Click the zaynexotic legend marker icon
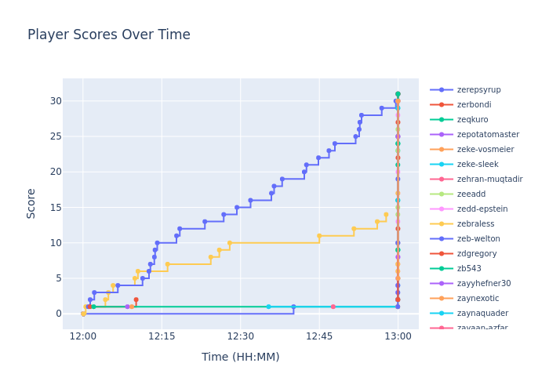549x392 pixels. coord(442,299)
